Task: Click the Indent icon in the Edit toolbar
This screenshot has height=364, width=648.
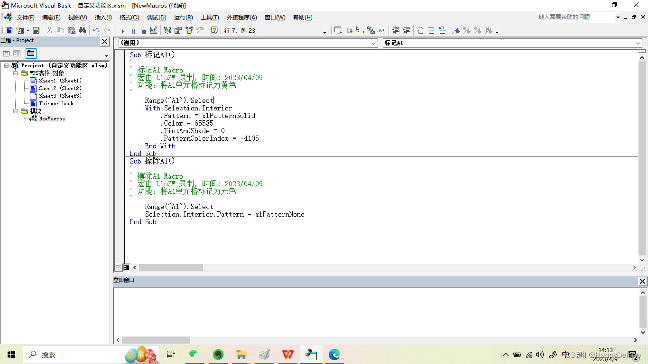Action: point(396,30)
